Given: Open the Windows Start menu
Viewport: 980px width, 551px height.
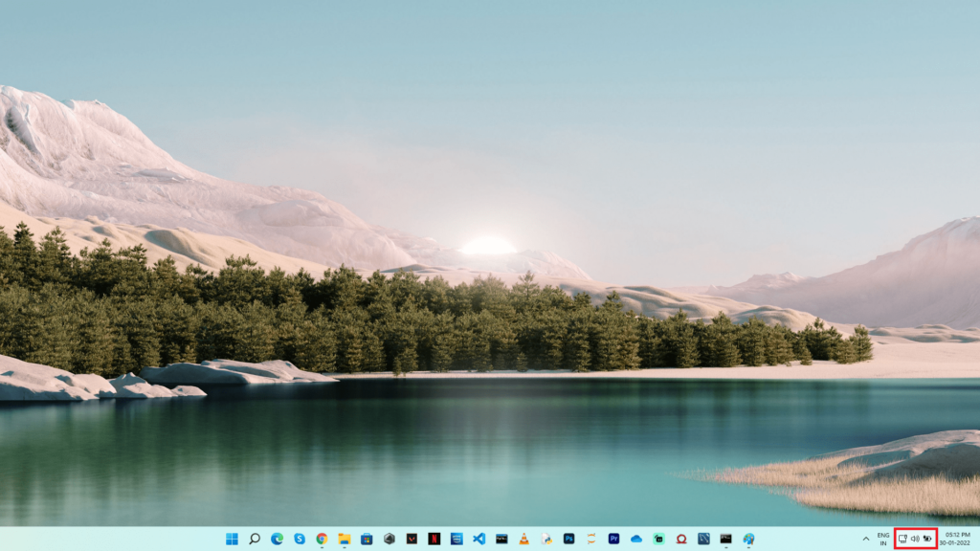Looking at the screenshot, I should (x=232, y=539).
